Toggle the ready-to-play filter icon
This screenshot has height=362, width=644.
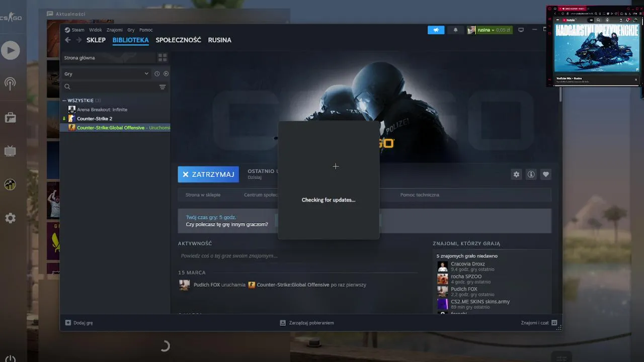coord(166,74)
